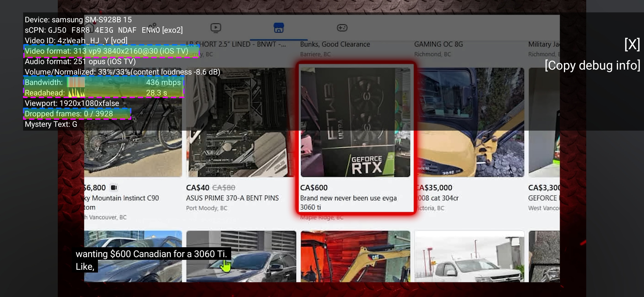The width and height of the screenshot is (644, 297).
Task: Select the Mystery Text: G line
Action: 51,124
